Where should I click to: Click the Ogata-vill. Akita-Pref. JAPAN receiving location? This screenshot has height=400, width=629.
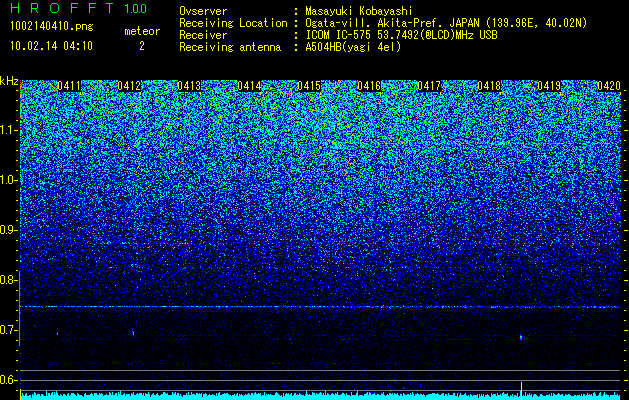(446, 23)
